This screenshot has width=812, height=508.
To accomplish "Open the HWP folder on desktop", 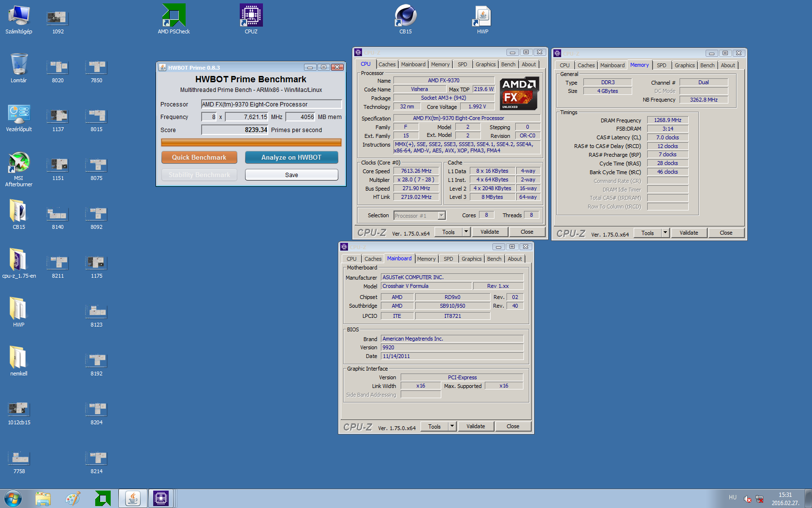I will click(x=19, y=313).
